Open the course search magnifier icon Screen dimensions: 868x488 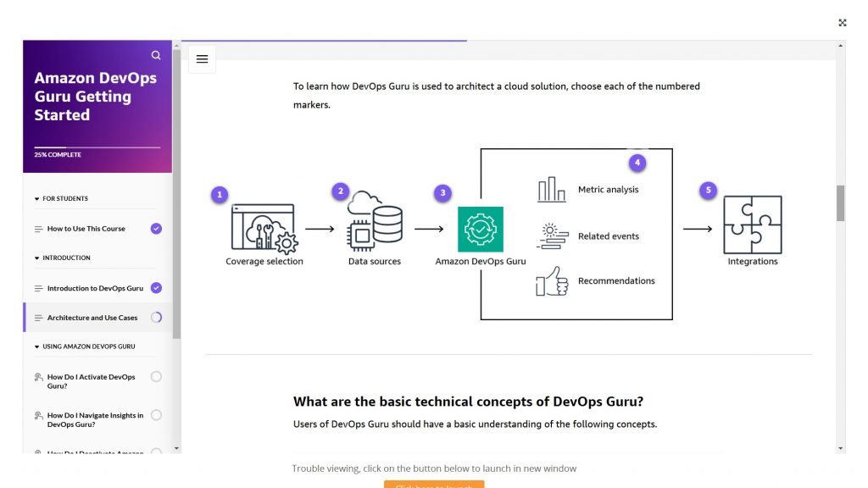pos(156,54)
